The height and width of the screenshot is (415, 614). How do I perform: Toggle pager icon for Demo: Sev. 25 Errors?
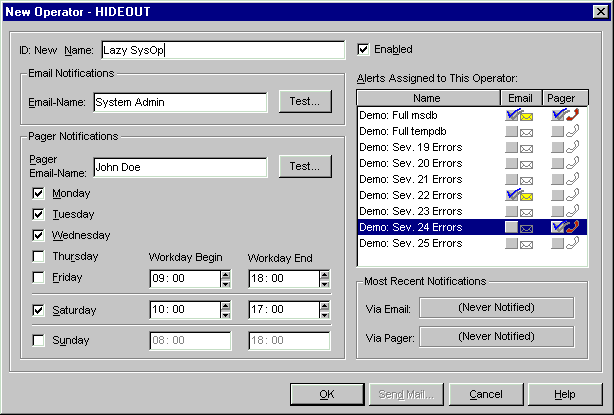[565, 243]
